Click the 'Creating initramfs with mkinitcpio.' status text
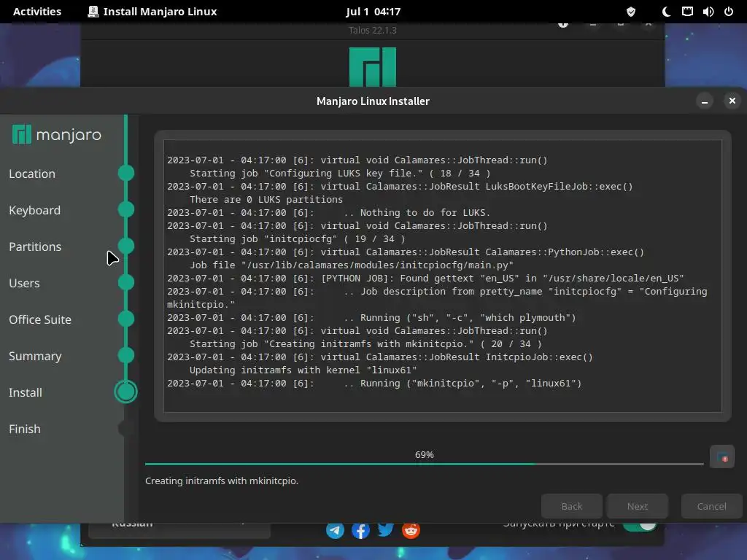 point(222,481)
